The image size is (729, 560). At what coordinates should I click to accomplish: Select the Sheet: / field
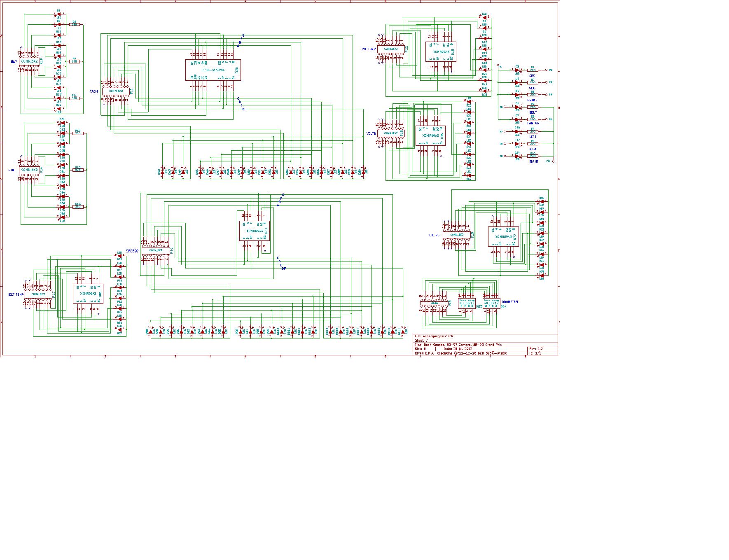421,341
